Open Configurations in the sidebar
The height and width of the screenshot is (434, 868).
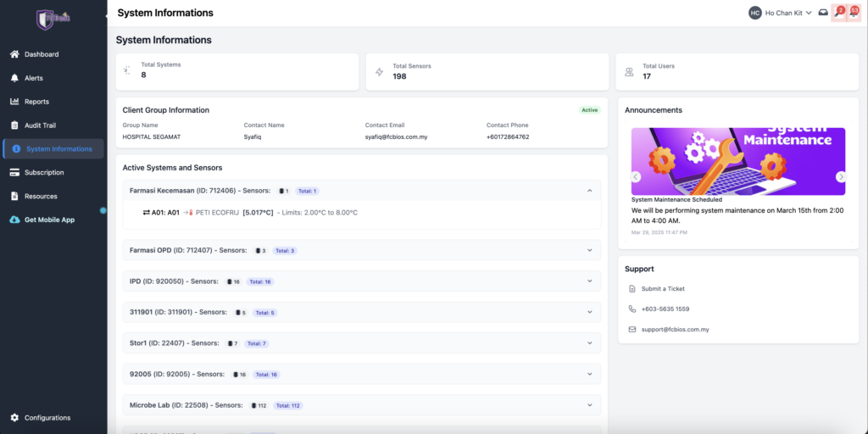click(47, 418)
